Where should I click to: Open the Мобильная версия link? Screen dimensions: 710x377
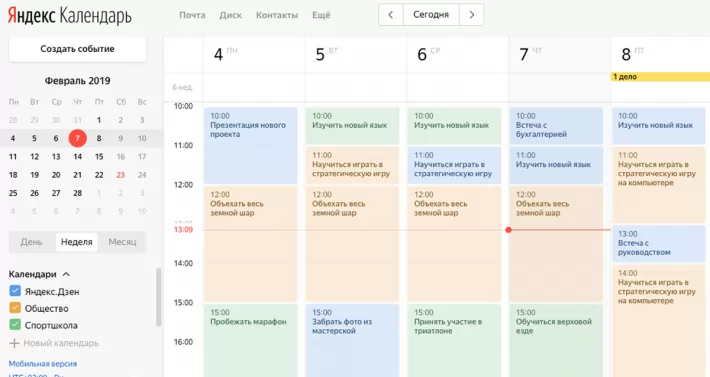pyautogui.click(x=43, y=363)
